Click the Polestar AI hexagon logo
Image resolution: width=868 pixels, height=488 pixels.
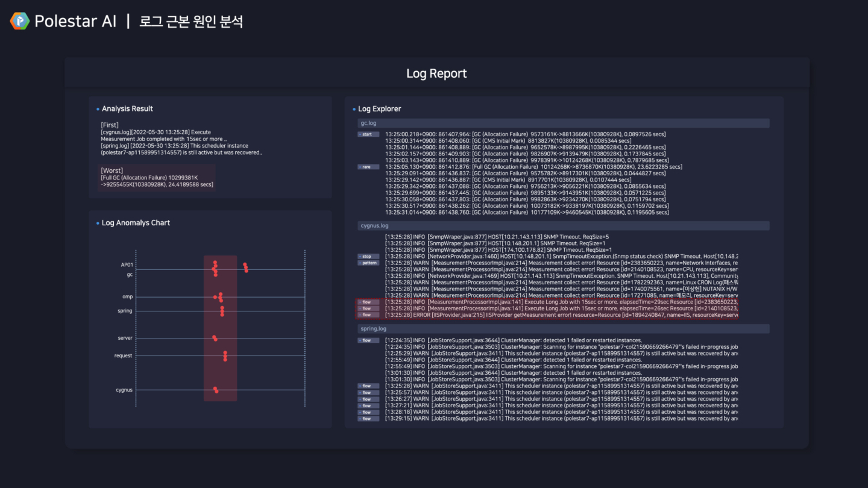19,21
